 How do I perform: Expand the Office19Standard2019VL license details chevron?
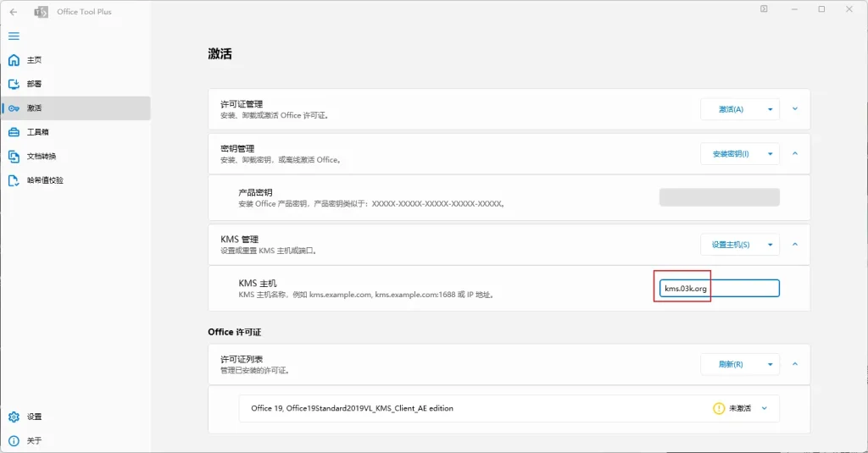tap(765, 408)
